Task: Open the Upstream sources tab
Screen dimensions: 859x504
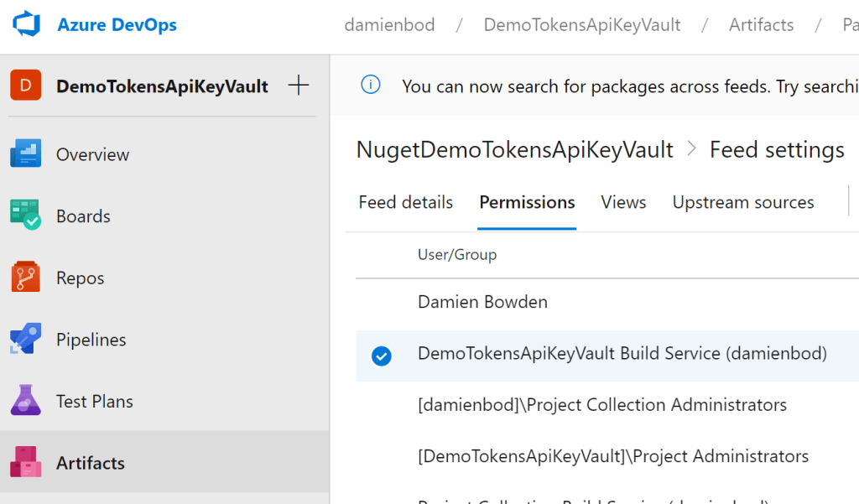Action: (743, 203)
